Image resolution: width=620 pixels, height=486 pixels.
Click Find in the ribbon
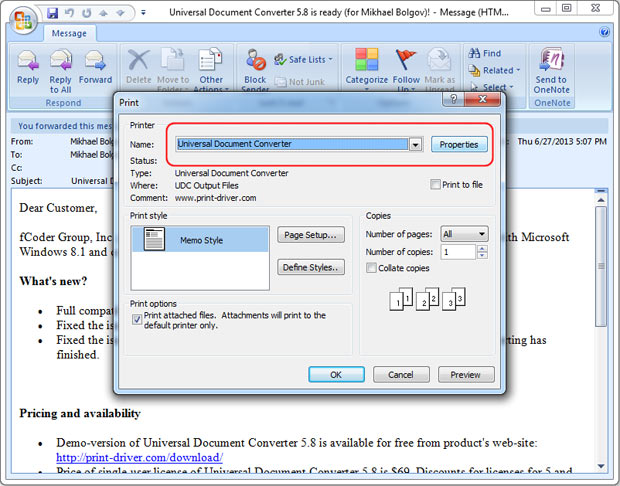(x=485, y=53)
